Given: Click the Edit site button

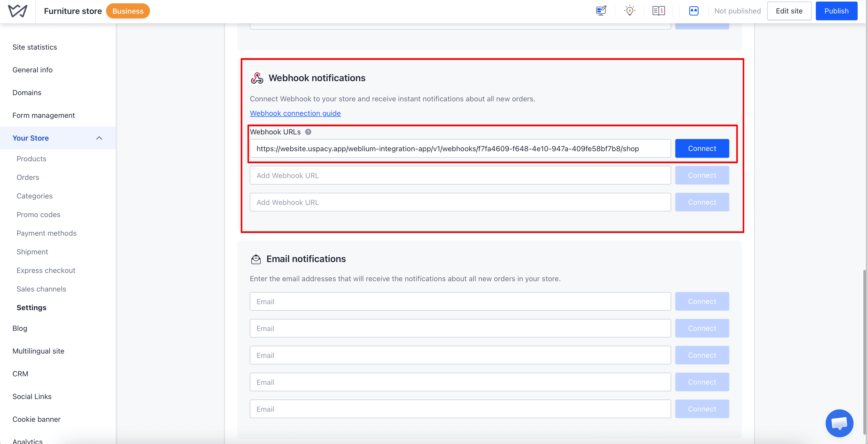Looking at the screenshot, I should point(789,11).
